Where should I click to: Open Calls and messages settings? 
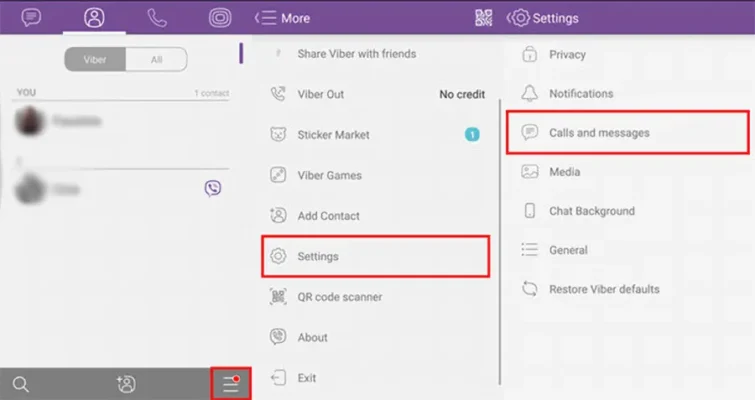click(x=627, y=132)
